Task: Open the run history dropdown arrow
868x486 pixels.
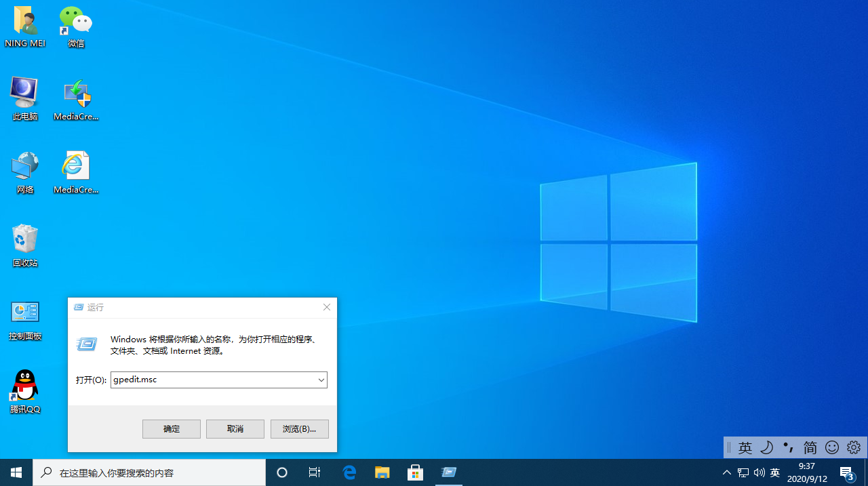Action: click(321, 380)
